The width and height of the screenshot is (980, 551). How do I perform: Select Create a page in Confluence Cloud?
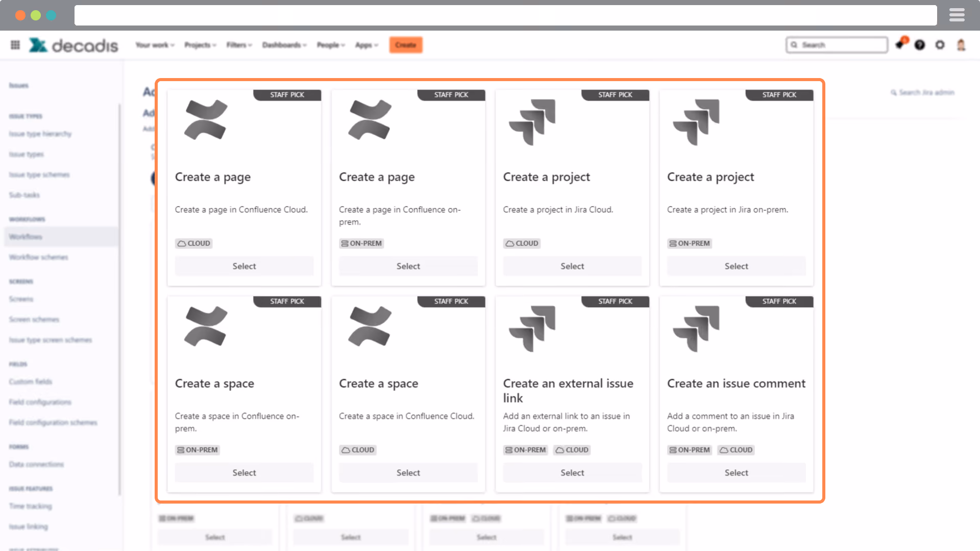[244, 266]
